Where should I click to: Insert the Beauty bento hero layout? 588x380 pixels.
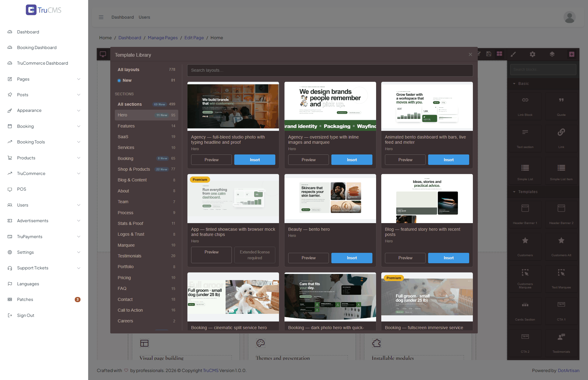(352, 258)
